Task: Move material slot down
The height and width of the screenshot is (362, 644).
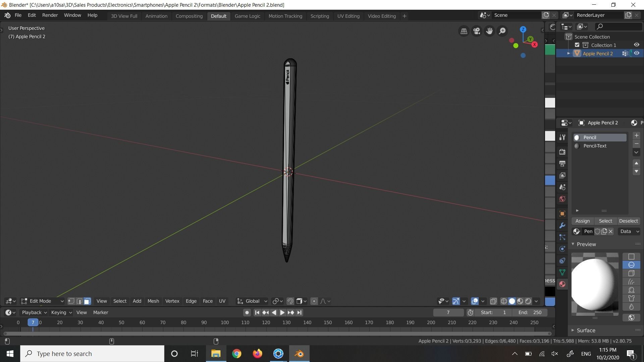Action: pyautogui.click(x=636, y=171)
